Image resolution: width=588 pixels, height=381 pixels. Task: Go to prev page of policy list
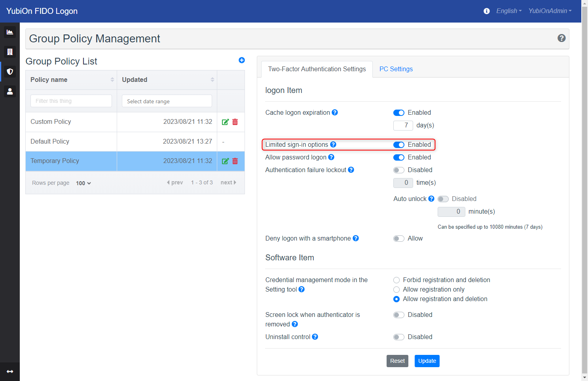click(175, 182)
